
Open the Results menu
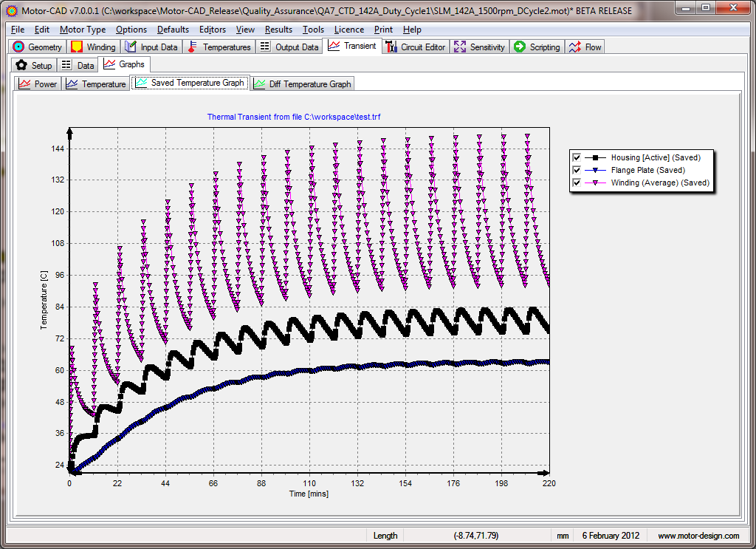(278, 30)
